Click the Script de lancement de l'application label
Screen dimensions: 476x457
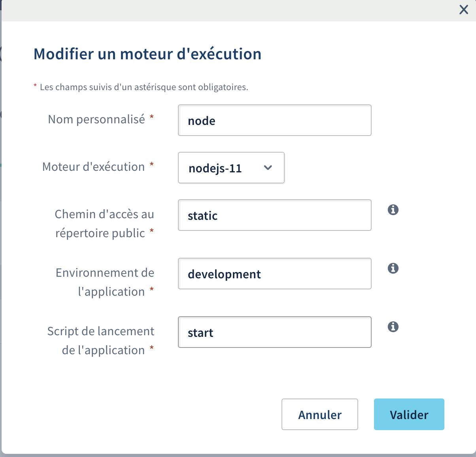[x=100, y=340]
